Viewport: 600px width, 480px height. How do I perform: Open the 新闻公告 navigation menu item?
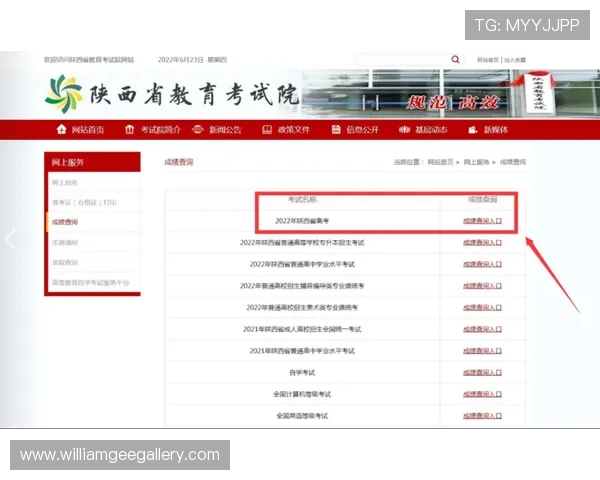225,130
